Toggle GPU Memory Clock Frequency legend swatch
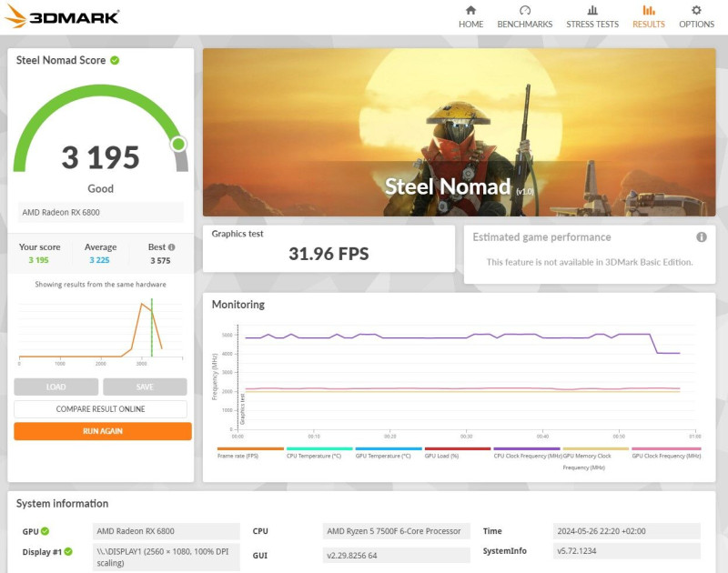This screenshot has height=573, width=728. click(596, 448)
